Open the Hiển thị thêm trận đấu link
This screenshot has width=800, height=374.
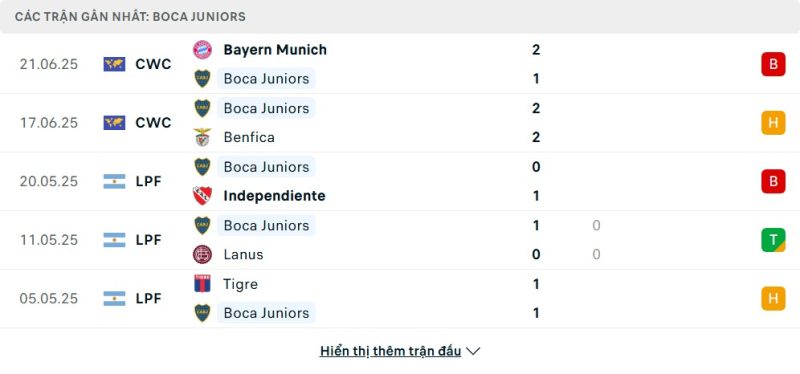click(390, 351)
